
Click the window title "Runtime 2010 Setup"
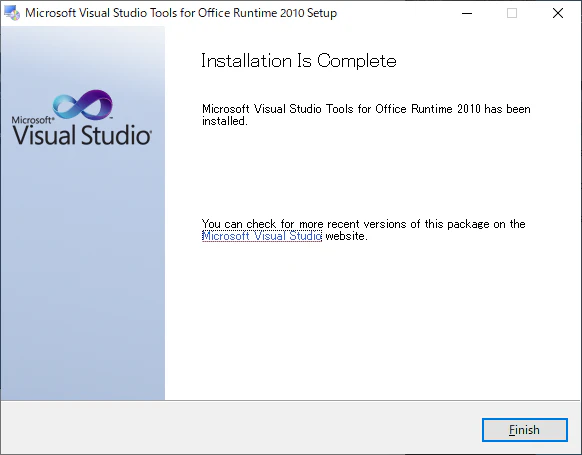[285, 13]
